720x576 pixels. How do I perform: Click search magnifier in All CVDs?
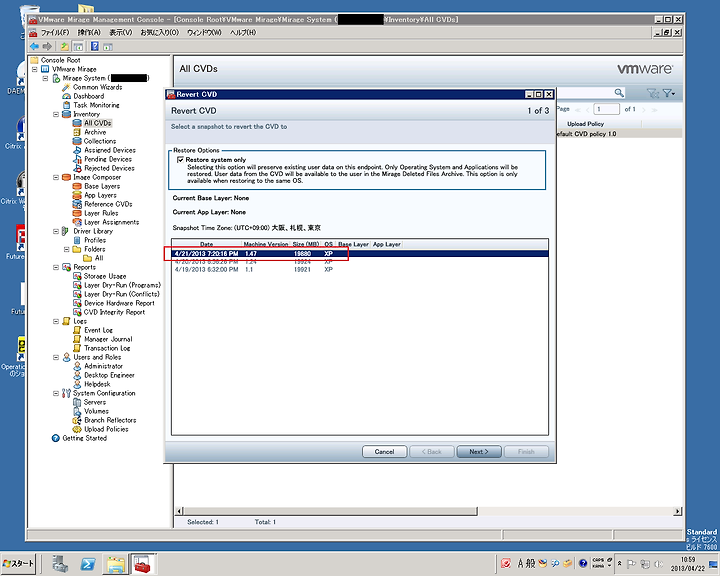click(x=619, y=93)
